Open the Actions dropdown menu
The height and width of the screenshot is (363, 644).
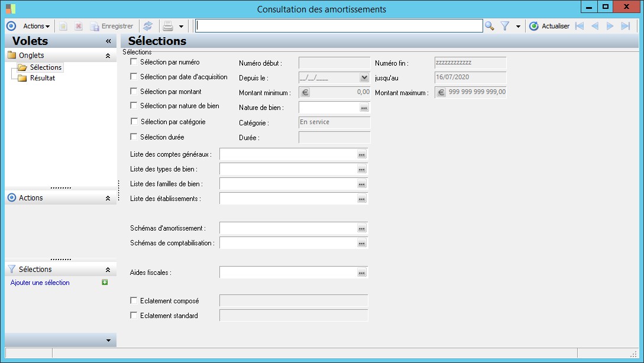click(x=36, y=26)
